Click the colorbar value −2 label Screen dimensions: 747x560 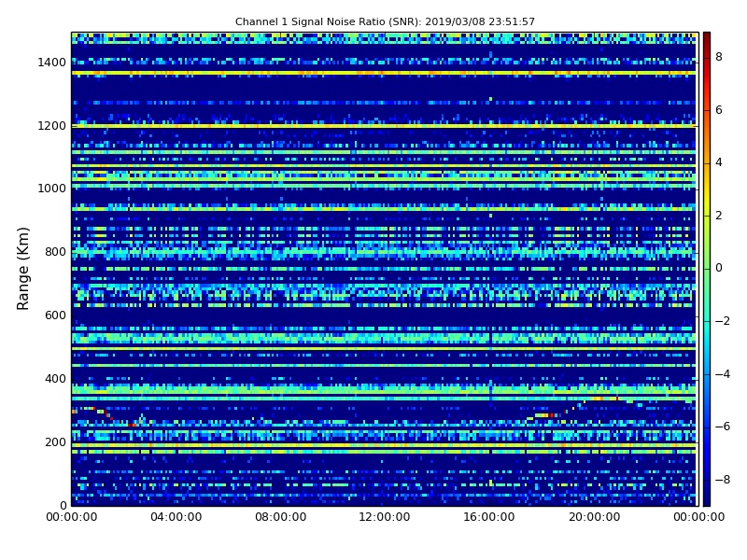[723, 321]
